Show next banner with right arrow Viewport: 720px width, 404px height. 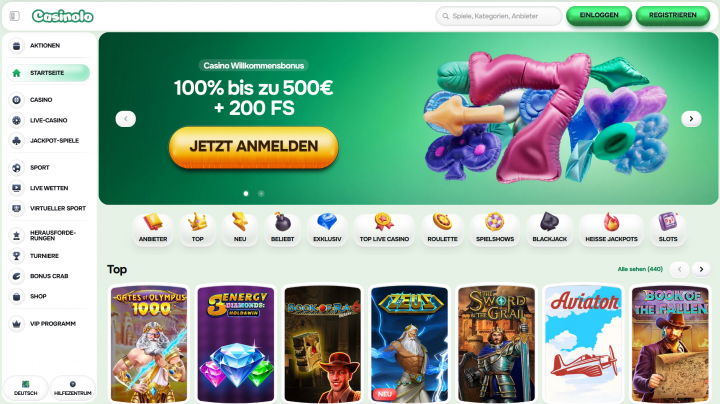691,119
